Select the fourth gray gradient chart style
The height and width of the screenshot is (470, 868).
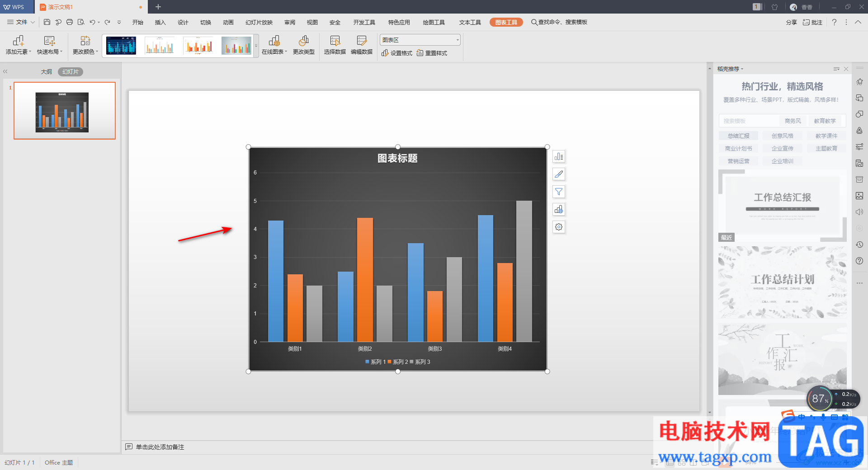[236, 46]
